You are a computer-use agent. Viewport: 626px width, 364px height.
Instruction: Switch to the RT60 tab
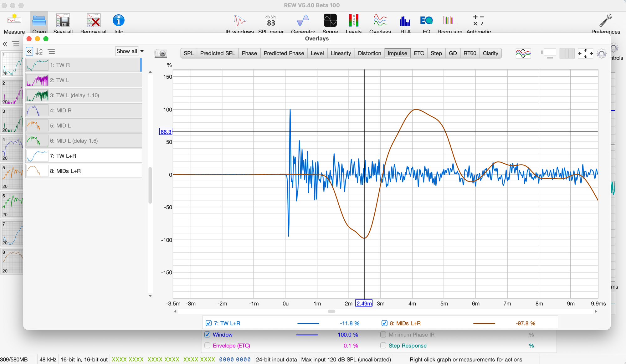[469, 53]
